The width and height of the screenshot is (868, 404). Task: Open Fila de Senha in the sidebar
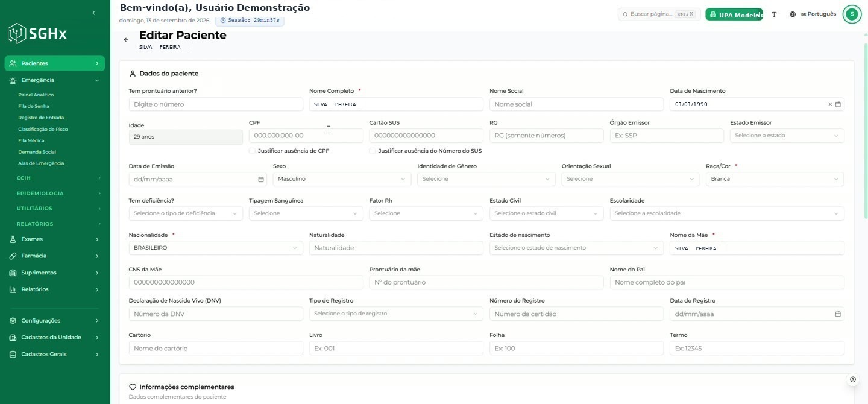tap(34, 107)
